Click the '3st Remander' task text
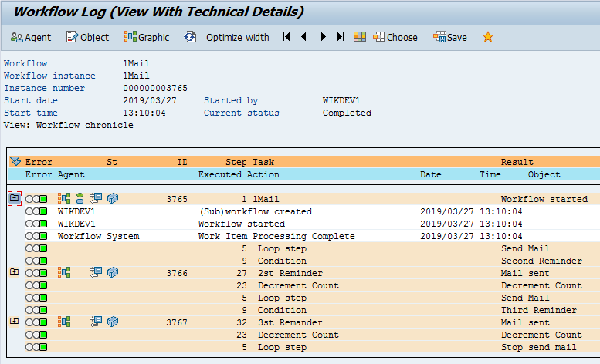This screenshot has height=364, width=600. click(290, 322)
